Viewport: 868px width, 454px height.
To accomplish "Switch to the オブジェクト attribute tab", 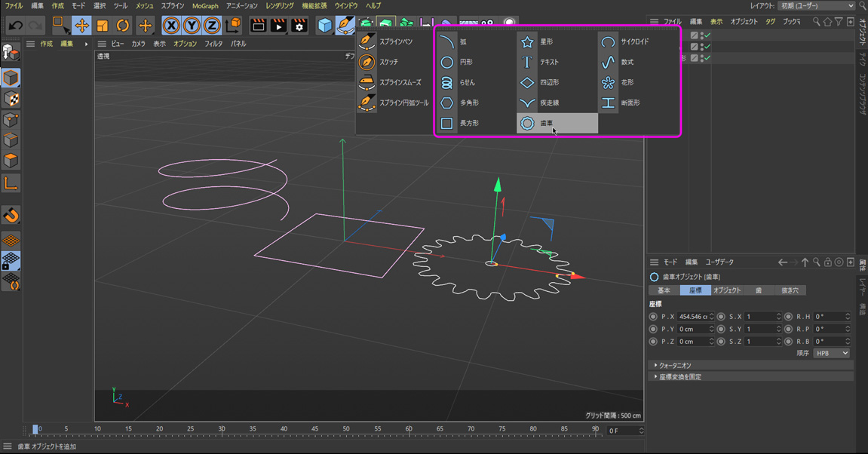I will tap(727, 290).
